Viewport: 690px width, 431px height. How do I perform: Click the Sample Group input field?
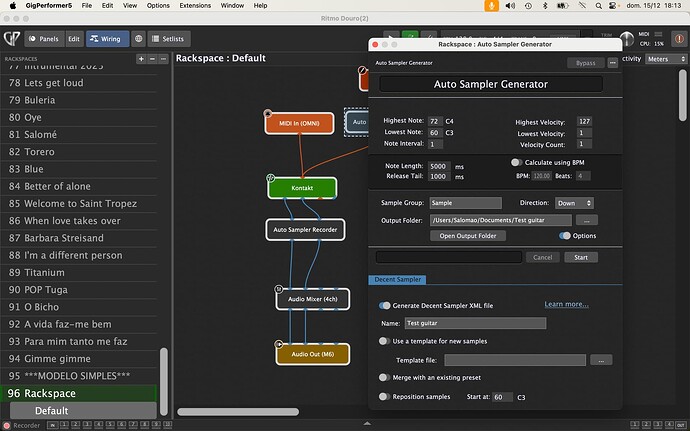click(466, 203)
